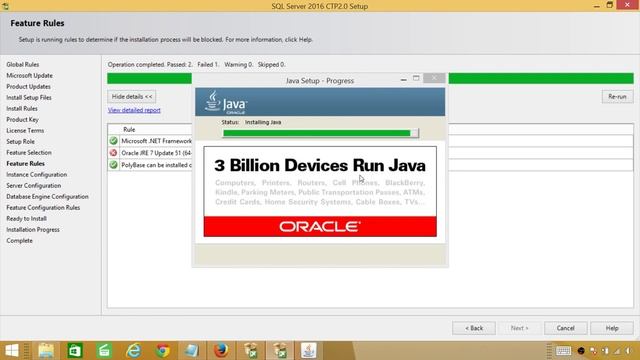
Task: Select Server Configuration step
Action: tap(33, 186)
